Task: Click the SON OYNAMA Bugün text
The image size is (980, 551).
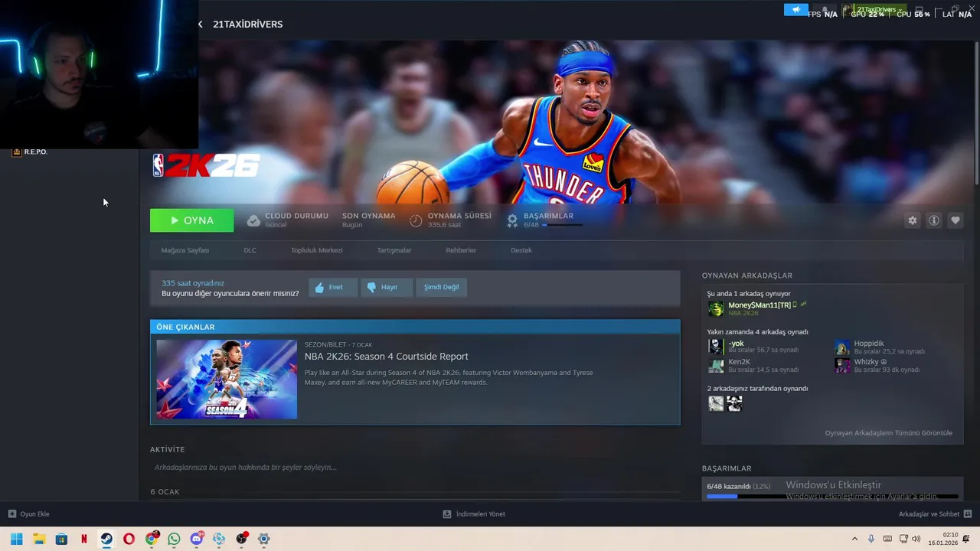Action: point(368,220)
